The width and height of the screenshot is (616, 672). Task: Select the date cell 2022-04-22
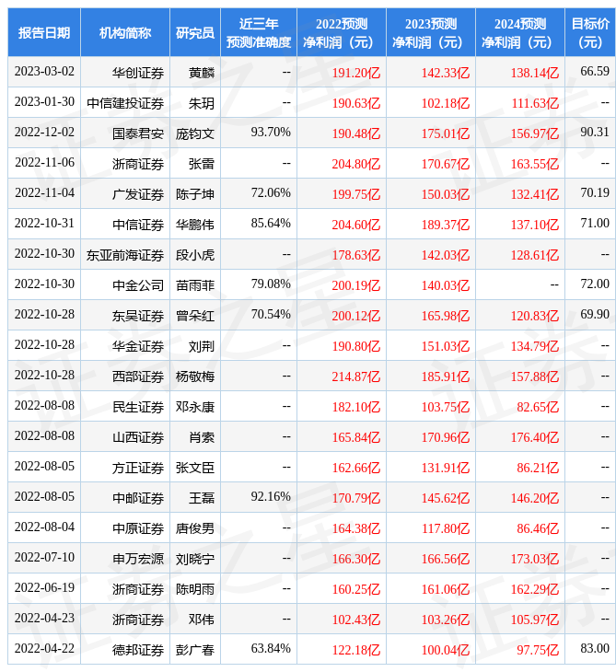point(44,649)
